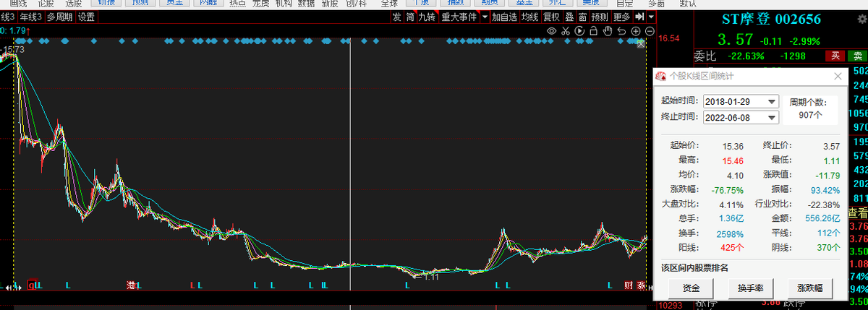Click the plus zoom-in icon
Screen dimensions: 868x310
pos(635,31)
